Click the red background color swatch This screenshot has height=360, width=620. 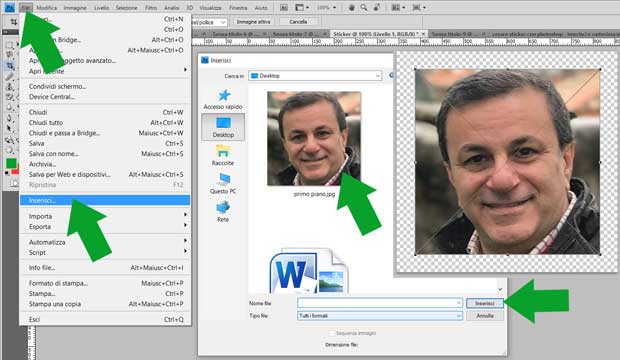15,171
